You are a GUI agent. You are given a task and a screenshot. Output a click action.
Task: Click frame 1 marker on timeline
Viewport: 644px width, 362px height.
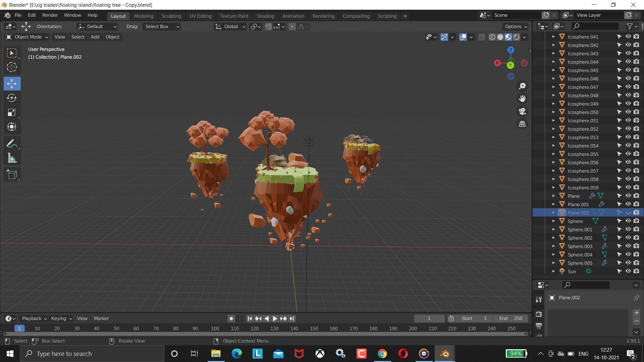(19, 328)
